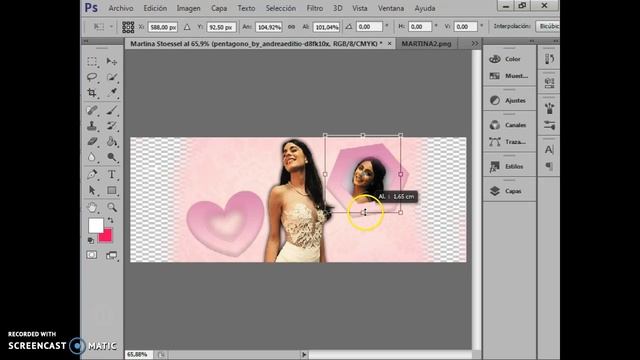The width and height of the screenshot is (640, 360).
Task: Toggle relative positioning triangle for reference point
Action: click(187, 27)
